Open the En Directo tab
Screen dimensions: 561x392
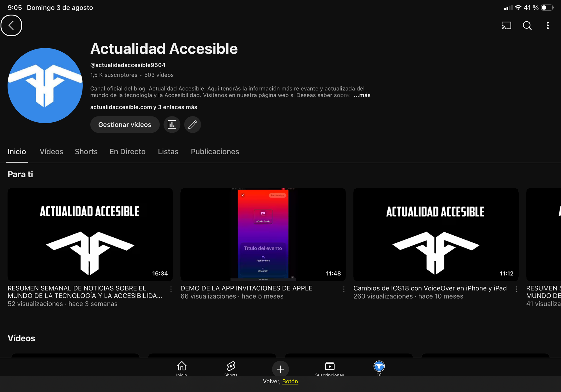pos(127,152)
